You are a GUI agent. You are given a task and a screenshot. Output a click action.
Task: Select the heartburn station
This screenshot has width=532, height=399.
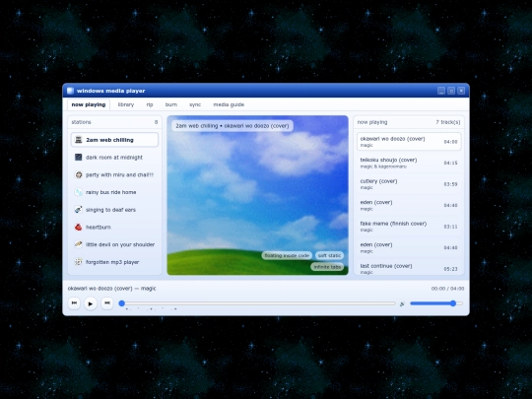pos(114,227)
